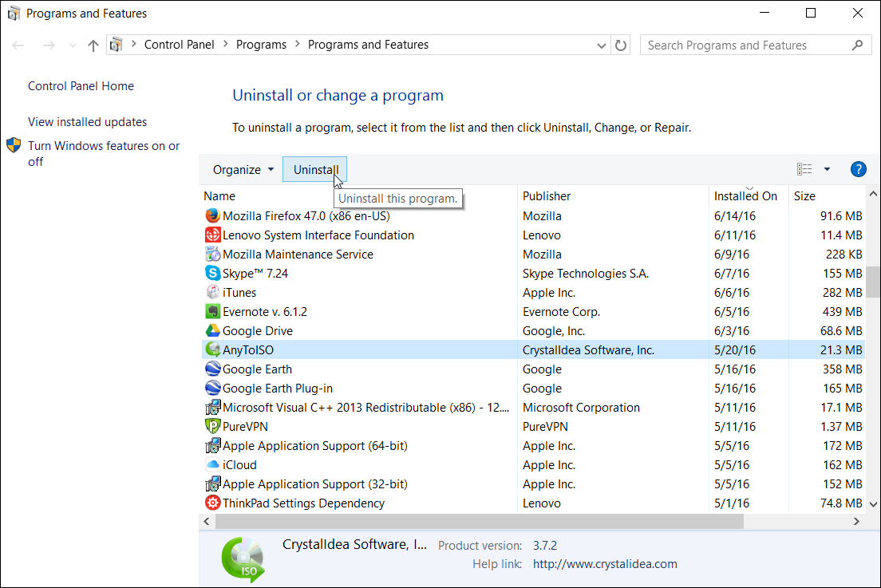Select the iTunes program icon
This screenshot has width=881, height=588.
point(212,292)
